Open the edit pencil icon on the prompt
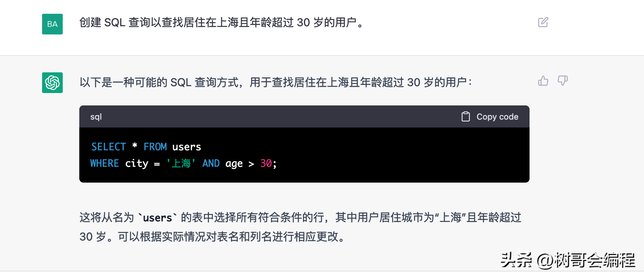 tap(543, 22)
